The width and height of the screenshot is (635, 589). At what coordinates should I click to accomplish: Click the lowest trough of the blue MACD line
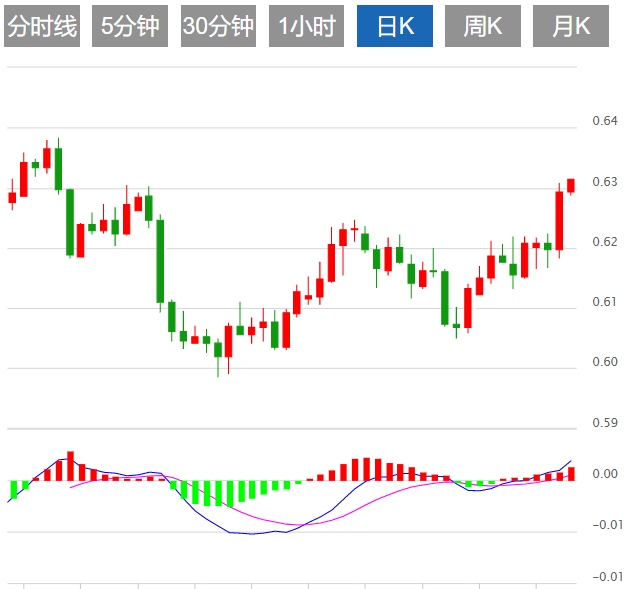point(250,534)
